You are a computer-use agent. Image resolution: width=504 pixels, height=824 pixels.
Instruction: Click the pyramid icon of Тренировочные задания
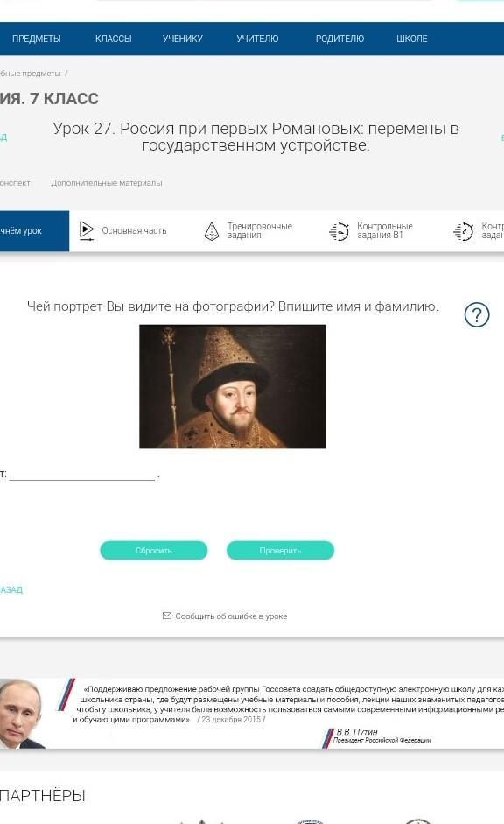[211, 230]
